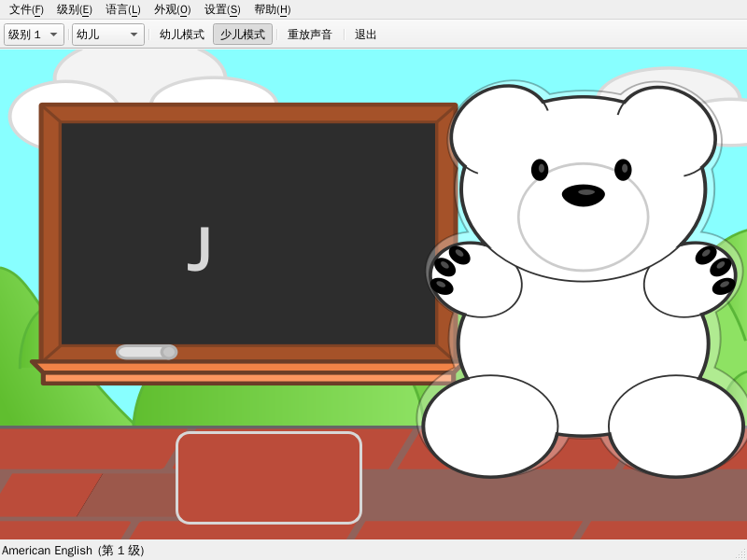Open the 级别 menu in the menu bar
This screenshot has height=560, width=747.
coord(75,9)
